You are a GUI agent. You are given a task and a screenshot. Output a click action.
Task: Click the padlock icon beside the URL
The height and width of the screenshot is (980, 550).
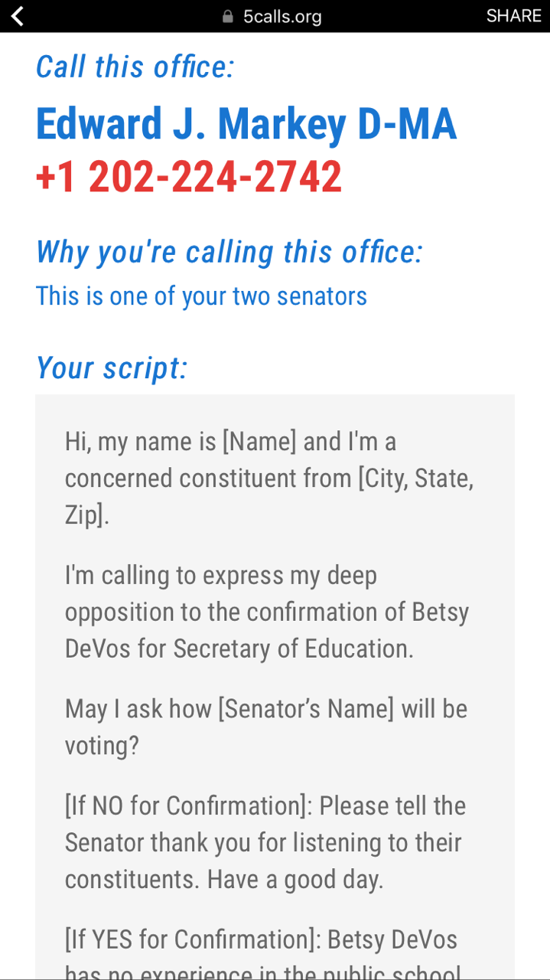point(227,17)
